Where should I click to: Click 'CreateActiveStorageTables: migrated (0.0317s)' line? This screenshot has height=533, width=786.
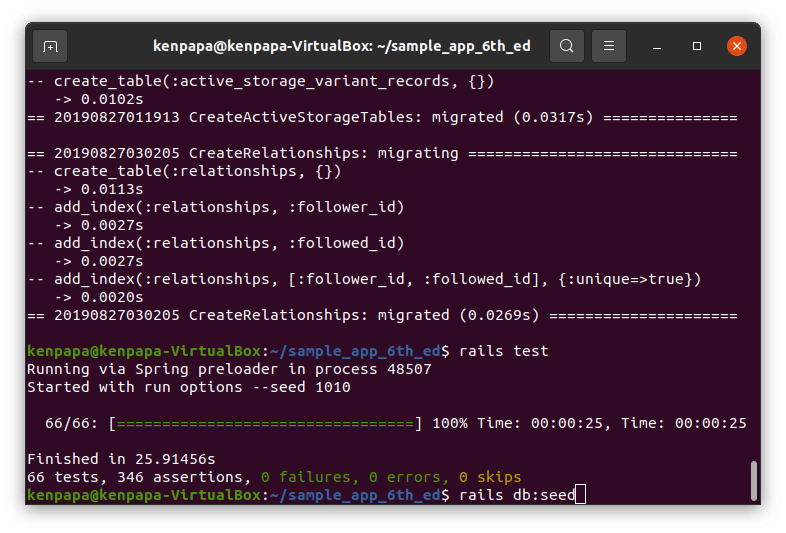(382, 117)
